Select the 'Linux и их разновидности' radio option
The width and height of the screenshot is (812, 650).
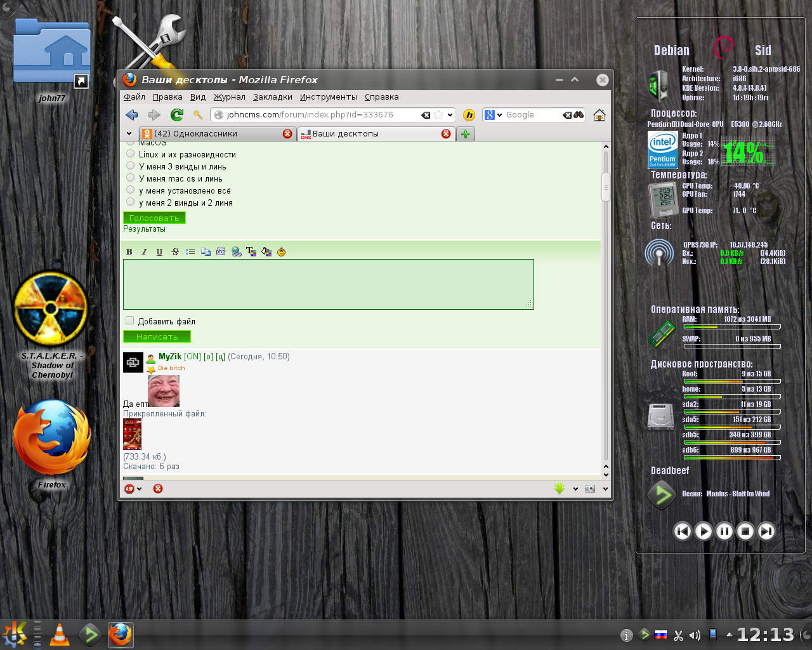(131, 154)
